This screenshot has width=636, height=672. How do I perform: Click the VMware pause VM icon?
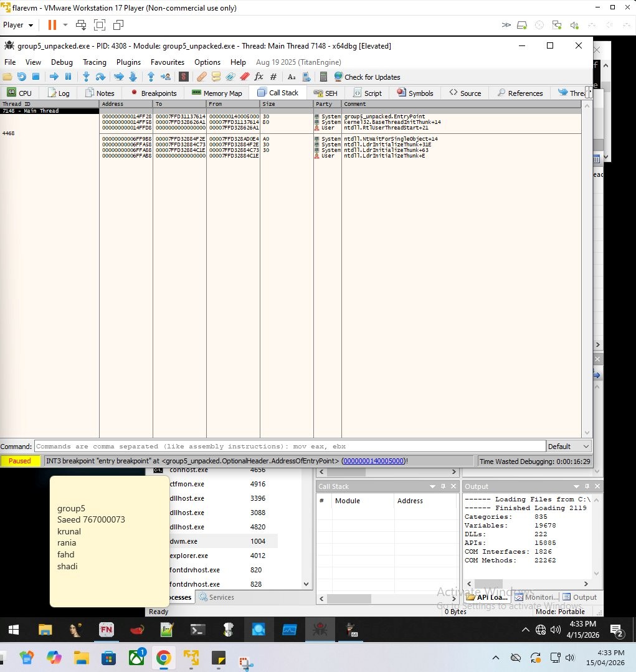pyautogui.click(x=52, y=25)
